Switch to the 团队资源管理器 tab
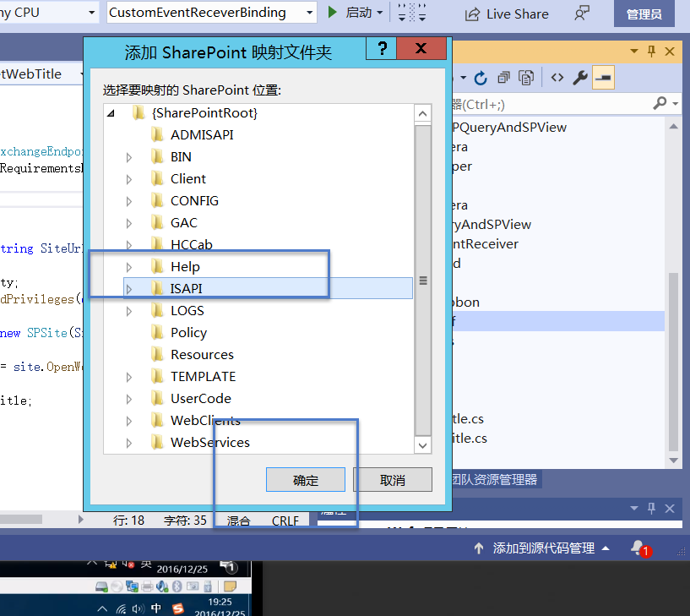This screenshot has height=616, width=690. 495,479
